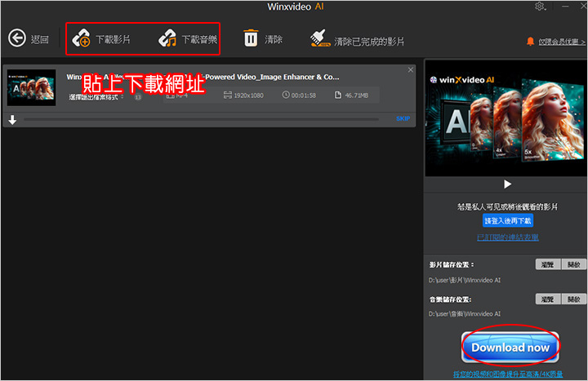Play the preview video
Screen dimensions: 588x381
[x=507, y=184]
